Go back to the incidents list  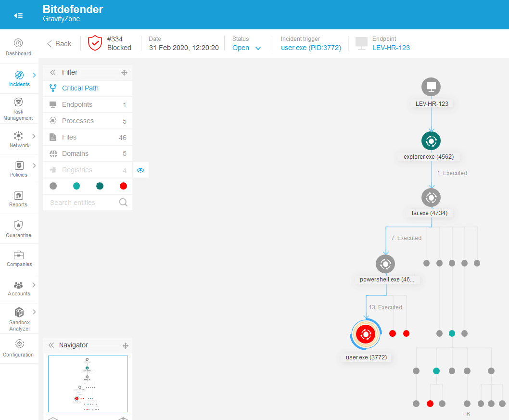pyautogui.click(x=59, y=44)
